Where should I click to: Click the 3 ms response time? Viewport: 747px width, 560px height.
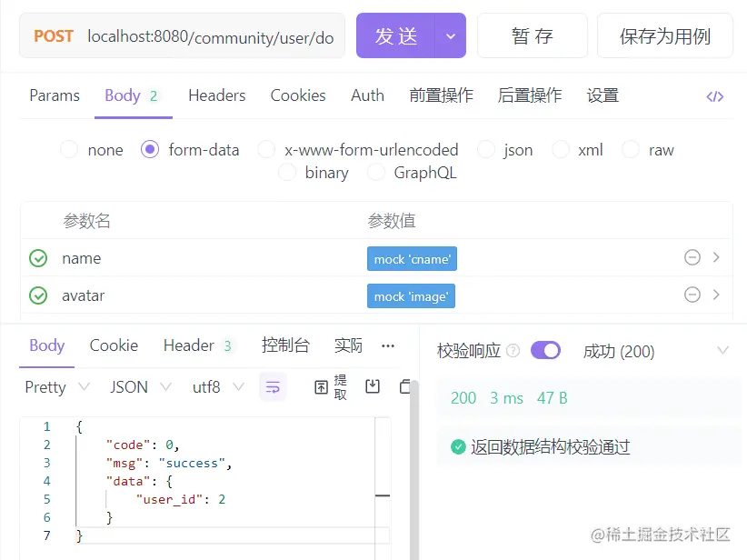(507, 398)
